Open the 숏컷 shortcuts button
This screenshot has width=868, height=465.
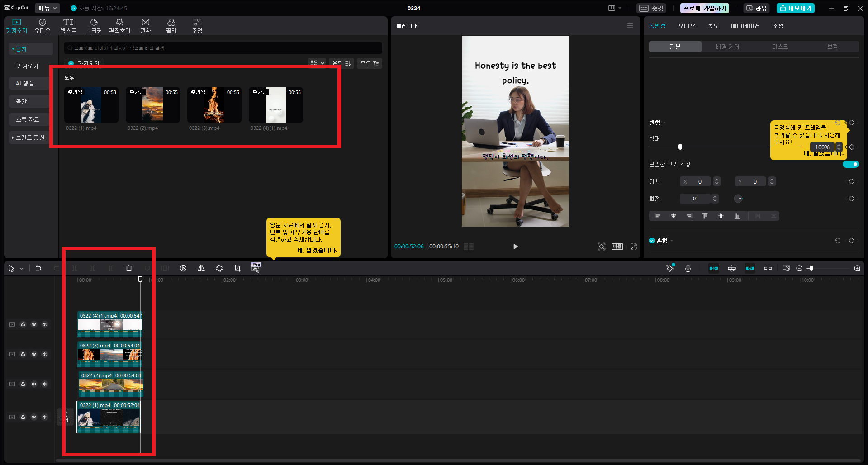(x=651, y=8)
